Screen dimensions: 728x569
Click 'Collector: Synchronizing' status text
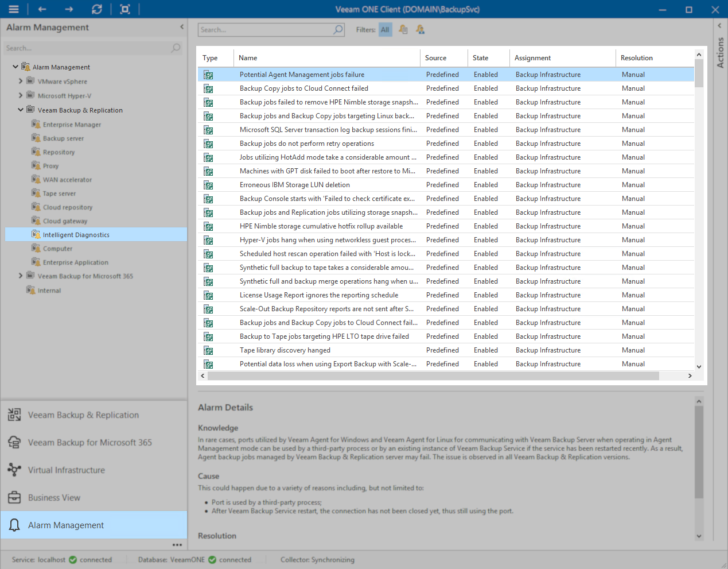317,559
